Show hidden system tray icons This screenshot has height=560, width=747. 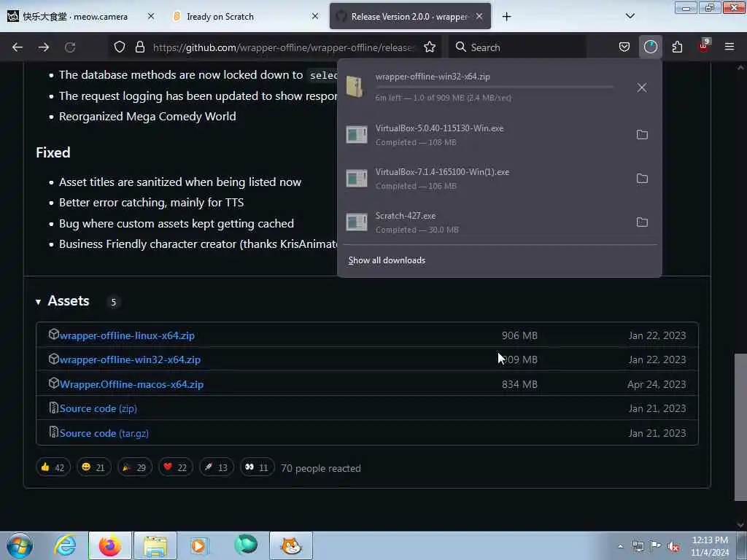coord(620,546)
